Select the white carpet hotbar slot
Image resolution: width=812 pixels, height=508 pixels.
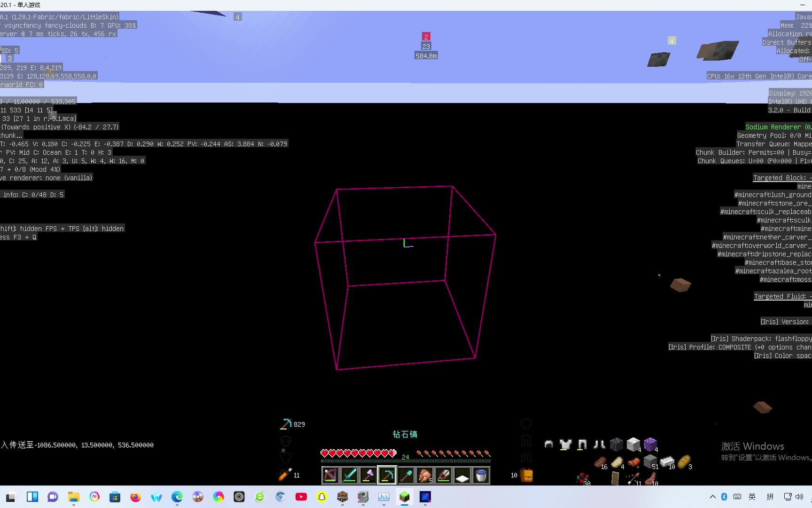(x=462, y=476)
